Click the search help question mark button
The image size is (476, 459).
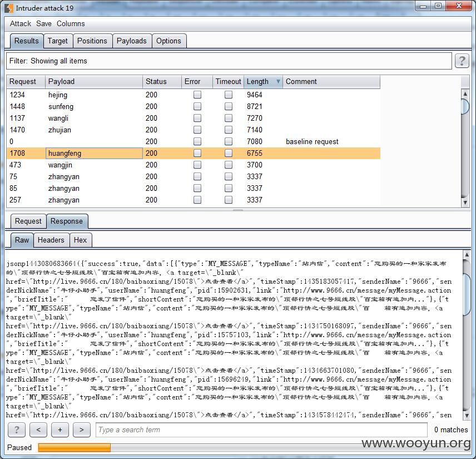(16, 430)
